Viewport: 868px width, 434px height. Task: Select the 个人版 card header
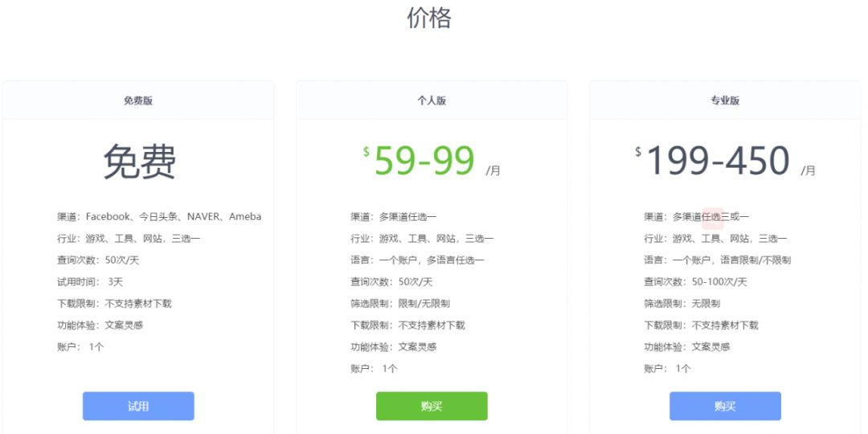(432, 100)
